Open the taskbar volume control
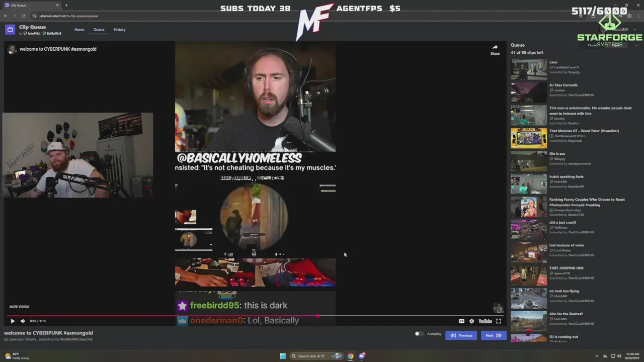This screenshot has height=362, width=644. (x=619, y=356)
